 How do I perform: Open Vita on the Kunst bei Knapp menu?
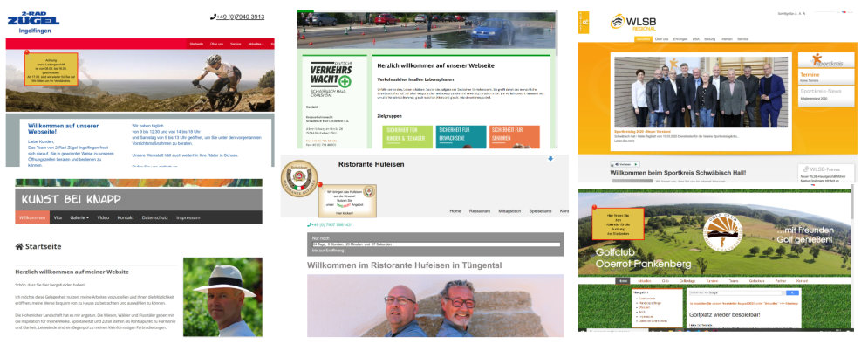point(58,217)
